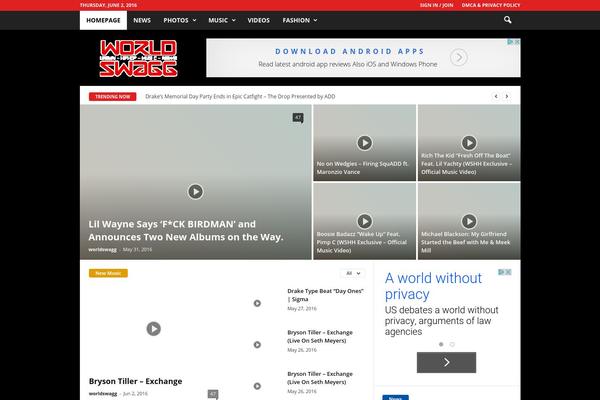
Task: Open the All filter dropdown in New Music
Action: [x=353, y=273]
